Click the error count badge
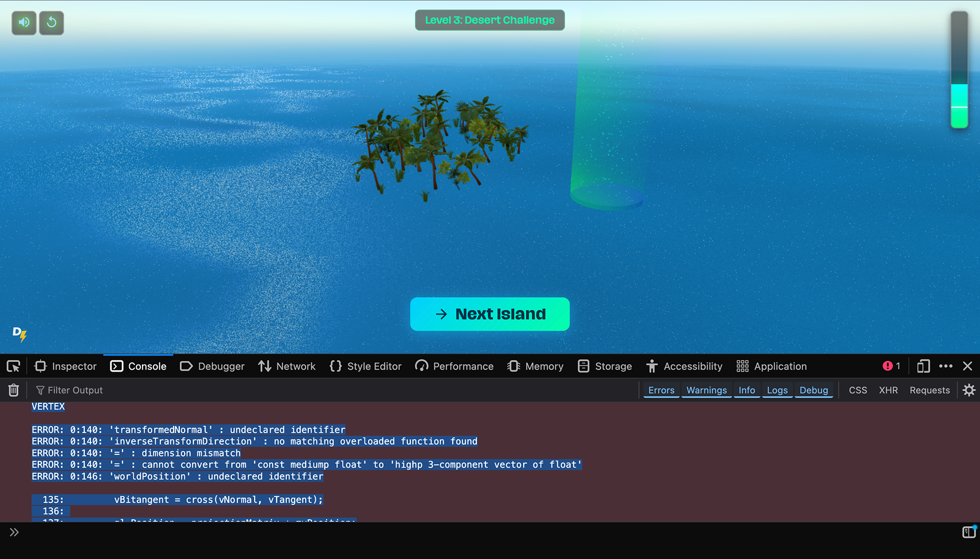The height and width of the screenshot is (559, 980). click(891, 366)
